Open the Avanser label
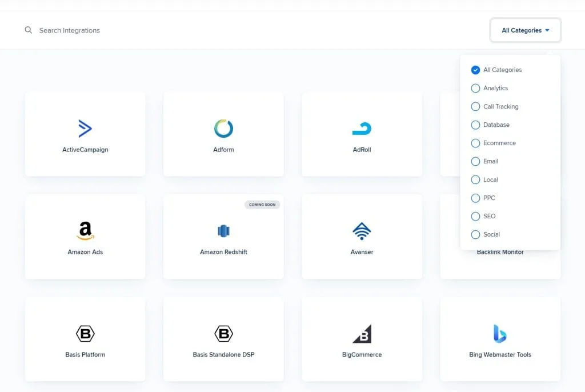The image size is (585, 392). 362,252
